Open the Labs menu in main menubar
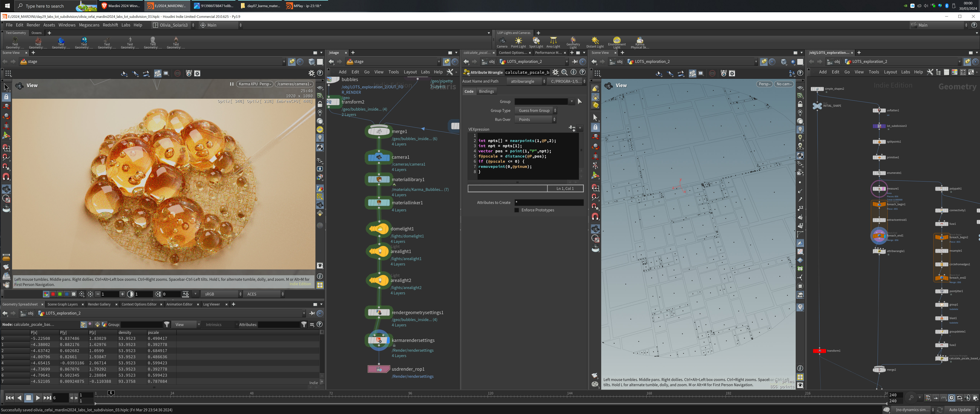 126,25
